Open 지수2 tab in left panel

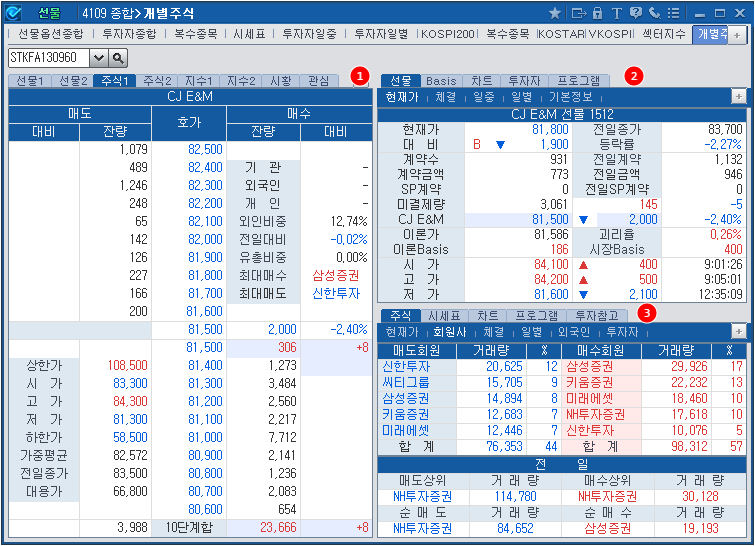pos(241,81)
